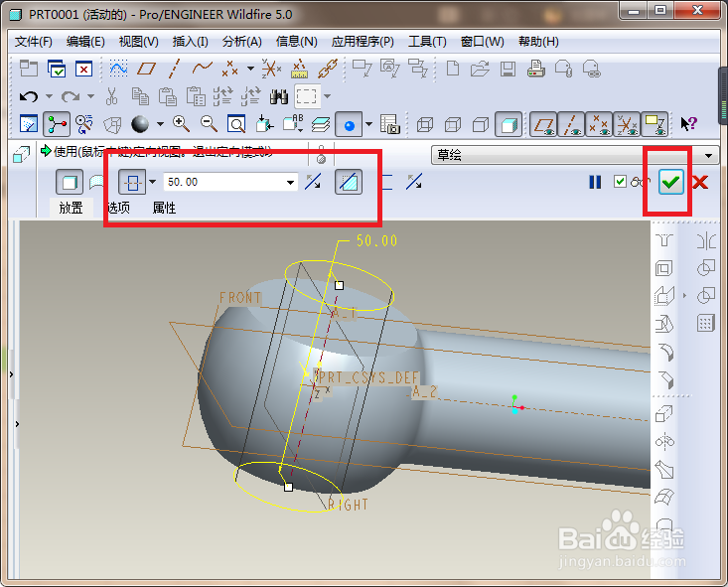Flip the extrude depth direction
Screen dimensions: 728x587
[x=313, y=182]
